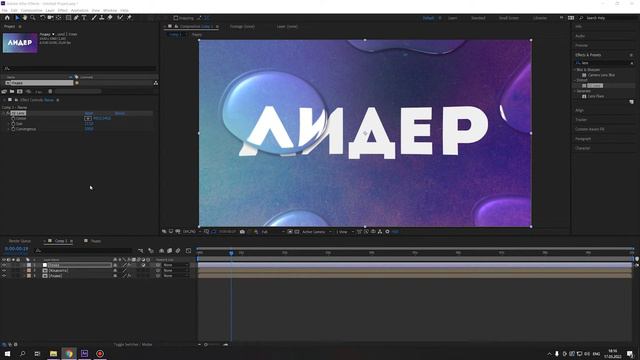Switch to Learn workspace
Screen dimensions: 640x360
pyautogui.click(x=453, y=18)
